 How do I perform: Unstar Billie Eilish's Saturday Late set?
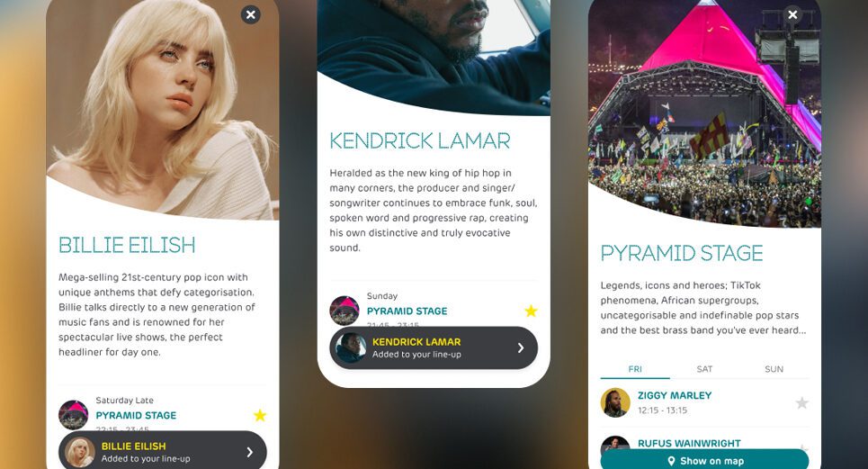click(x=260, y=415)
